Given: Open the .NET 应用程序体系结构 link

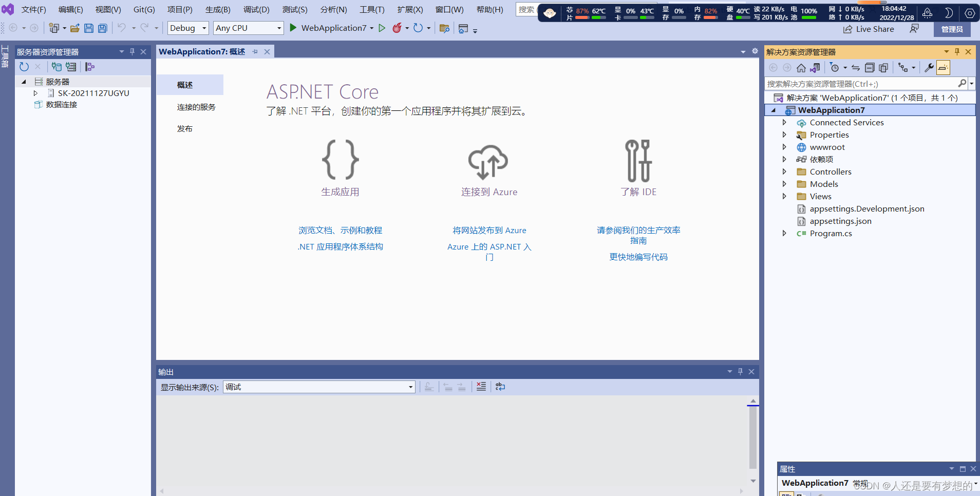Looking at the screenshot, I should (341, 247).
